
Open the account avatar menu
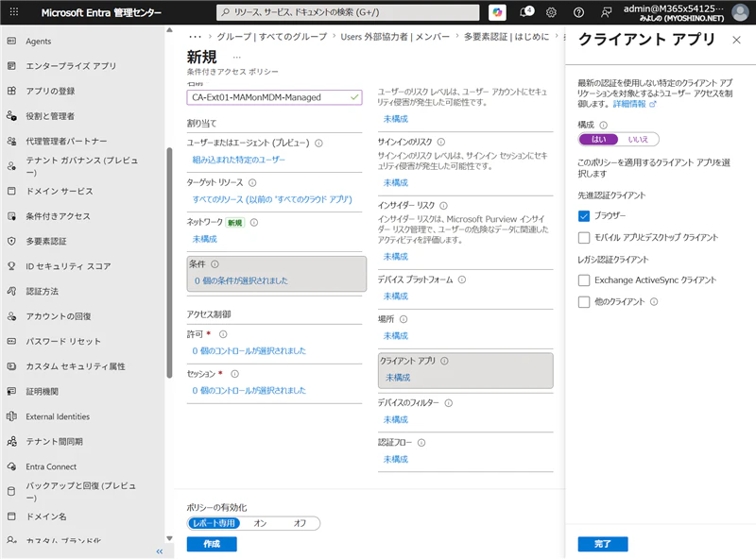tap(740, 12)
